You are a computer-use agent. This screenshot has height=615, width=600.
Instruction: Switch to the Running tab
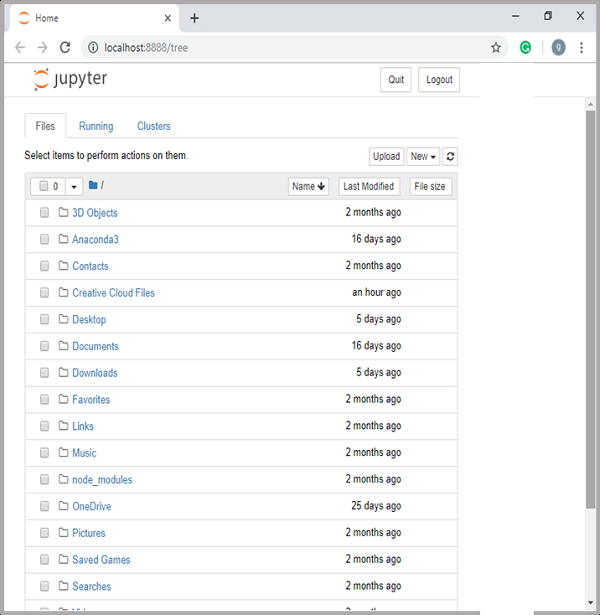96,126
